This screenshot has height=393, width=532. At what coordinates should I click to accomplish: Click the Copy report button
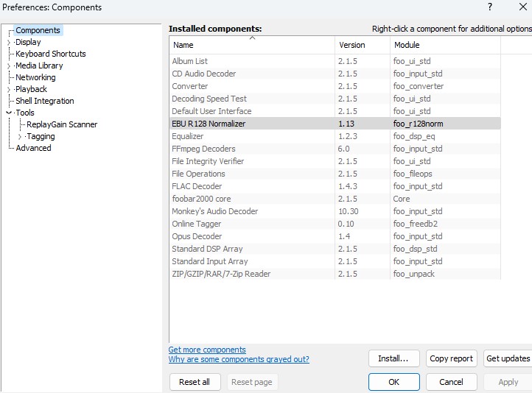coord(451,358)
